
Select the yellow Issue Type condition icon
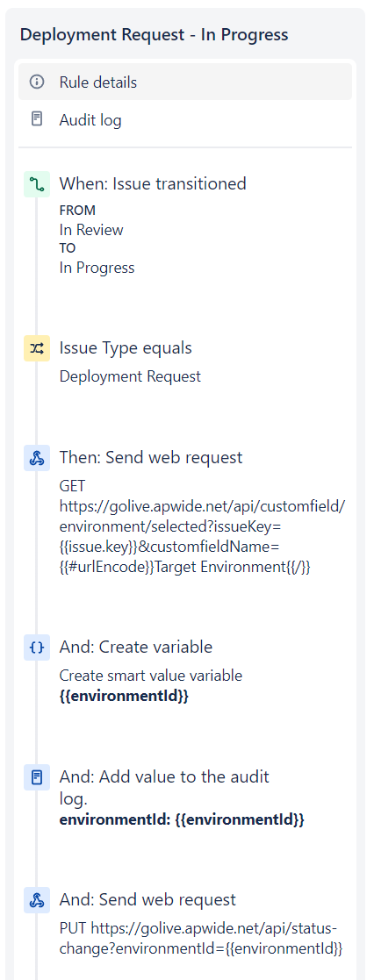[x=37, y=349]
